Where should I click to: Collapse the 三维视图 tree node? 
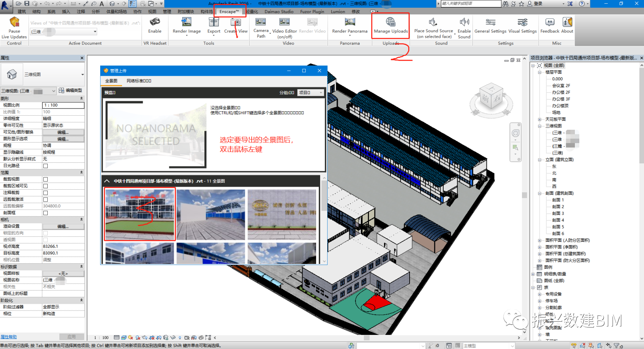pos(539,126)
